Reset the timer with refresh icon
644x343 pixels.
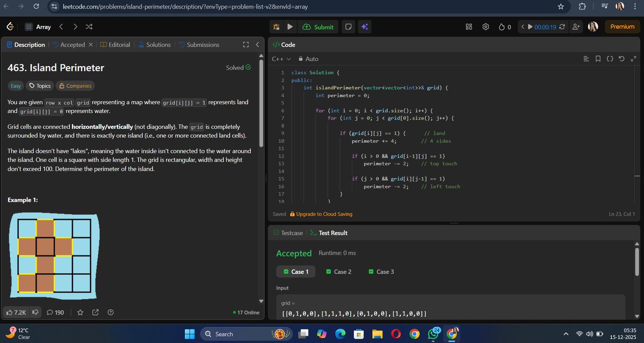click(x=562, y=27)
